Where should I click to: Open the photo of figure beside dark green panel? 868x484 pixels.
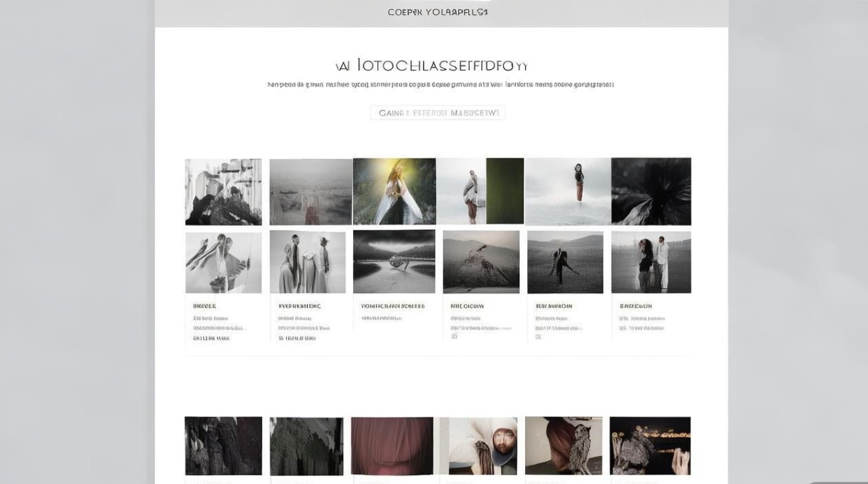[x=480, y=192]
